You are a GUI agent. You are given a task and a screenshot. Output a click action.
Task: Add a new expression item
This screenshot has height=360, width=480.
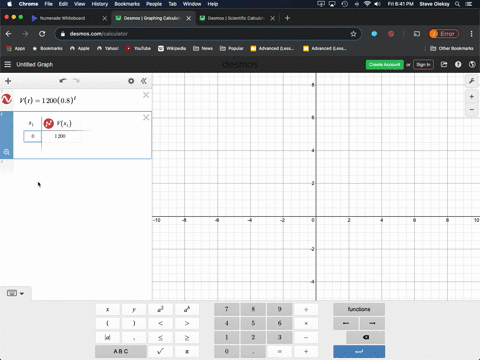pyautogui.click(x=8, y=81)
